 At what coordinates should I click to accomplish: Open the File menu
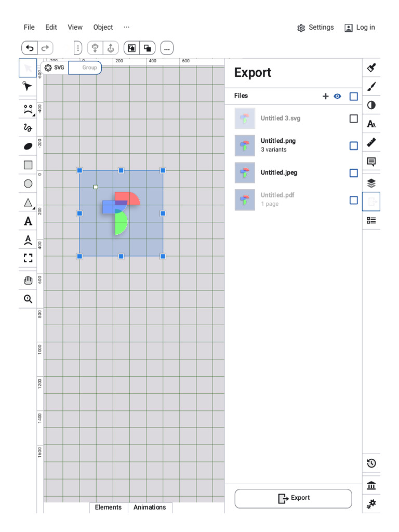tap(29, 27)
